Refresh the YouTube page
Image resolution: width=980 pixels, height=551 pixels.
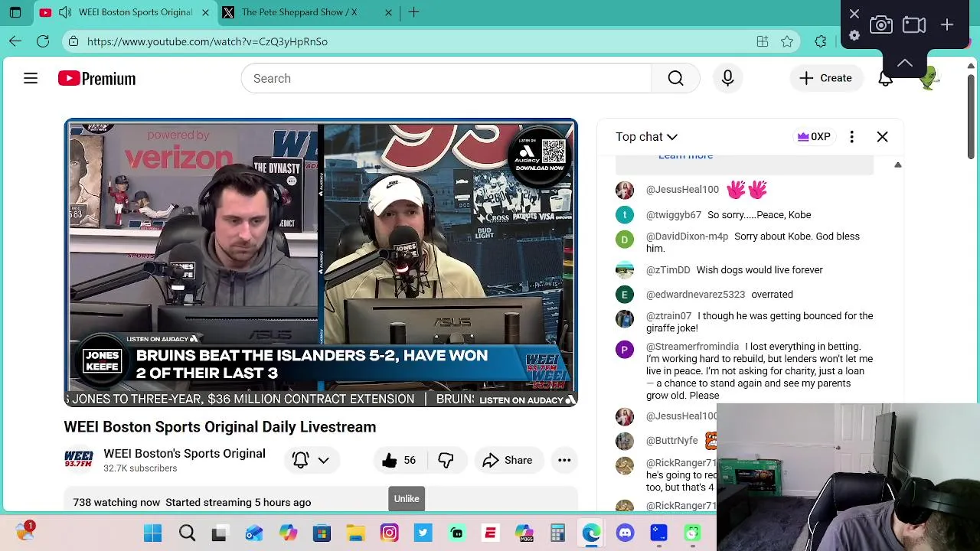point(43,41)
